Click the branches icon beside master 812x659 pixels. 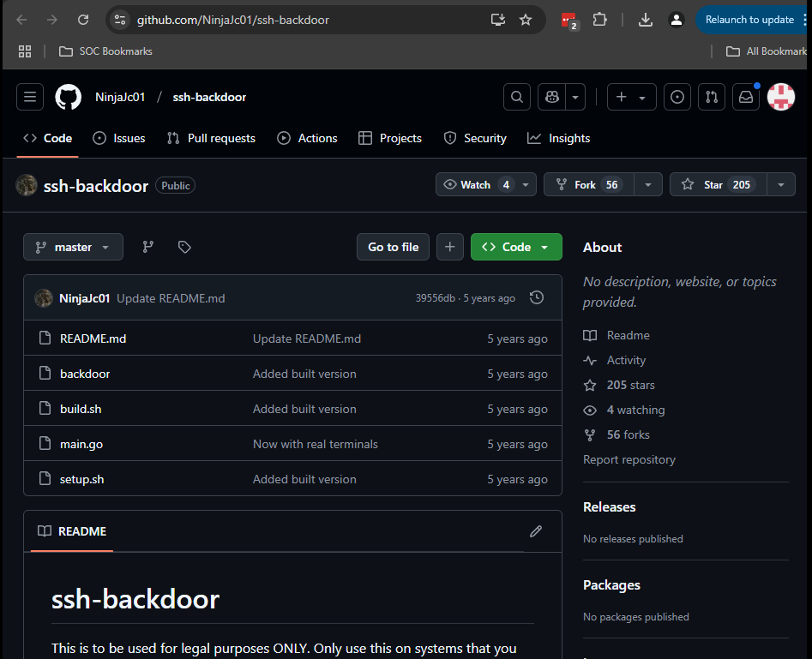(x=148, y=247)
